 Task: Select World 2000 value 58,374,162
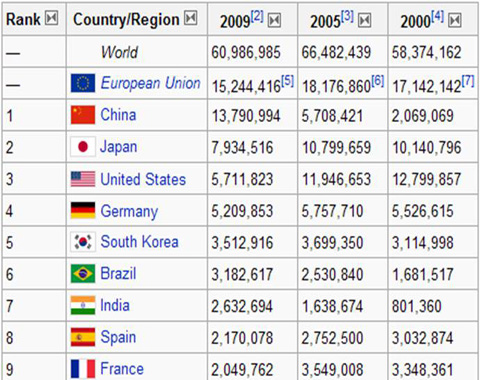point(426,52)
